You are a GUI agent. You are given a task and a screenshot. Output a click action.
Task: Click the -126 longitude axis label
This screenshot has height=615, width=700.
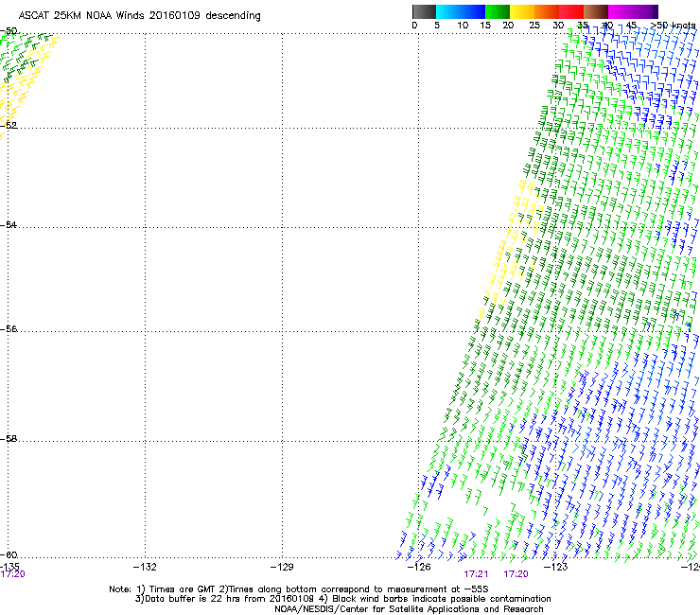(x=419, y=567)
